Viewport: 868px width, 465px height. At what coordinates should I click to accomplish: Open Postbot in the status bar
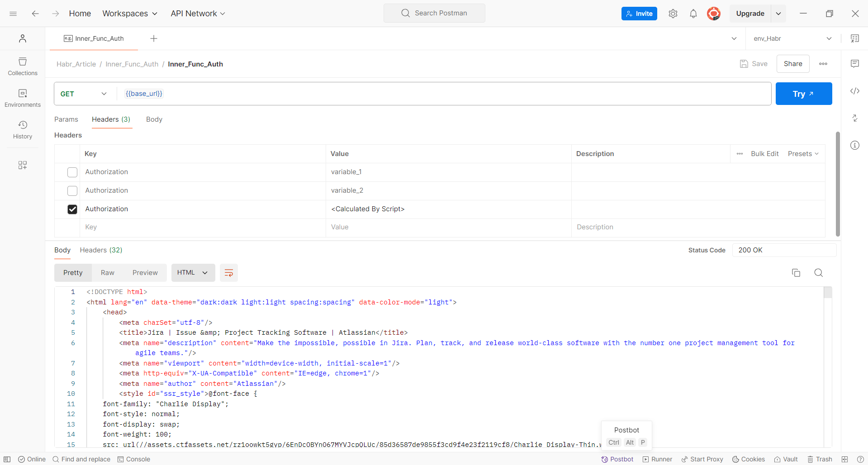pos(617,459)
